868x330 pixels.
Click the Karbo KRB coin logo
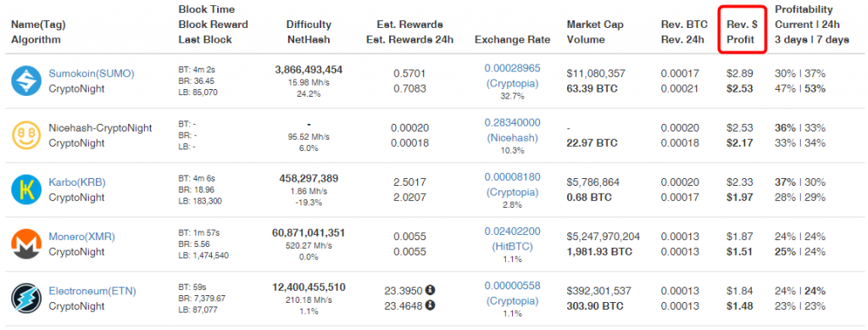[x=26, y=189]
